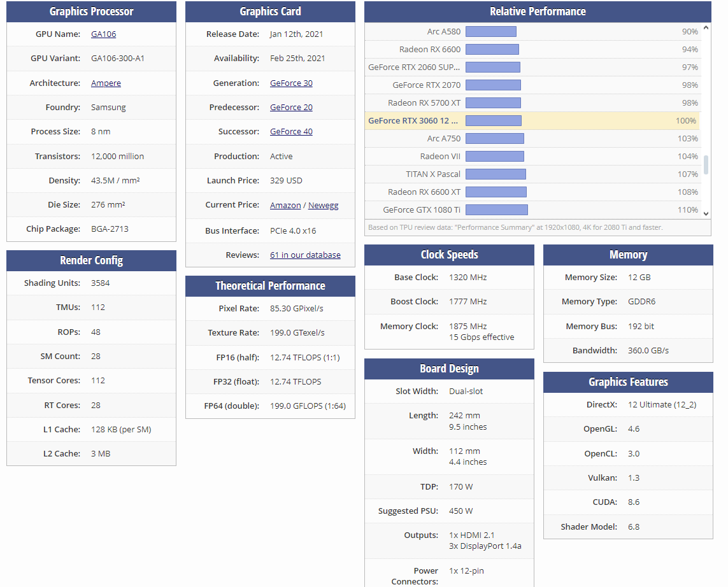Click the 128 KB (per SM) L1 cache value
Screen dimensions: 728x587
click(121, 430)
